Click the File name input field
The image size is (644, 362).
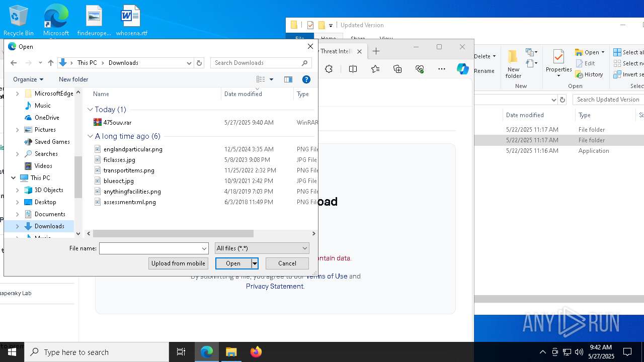[150, 248]
